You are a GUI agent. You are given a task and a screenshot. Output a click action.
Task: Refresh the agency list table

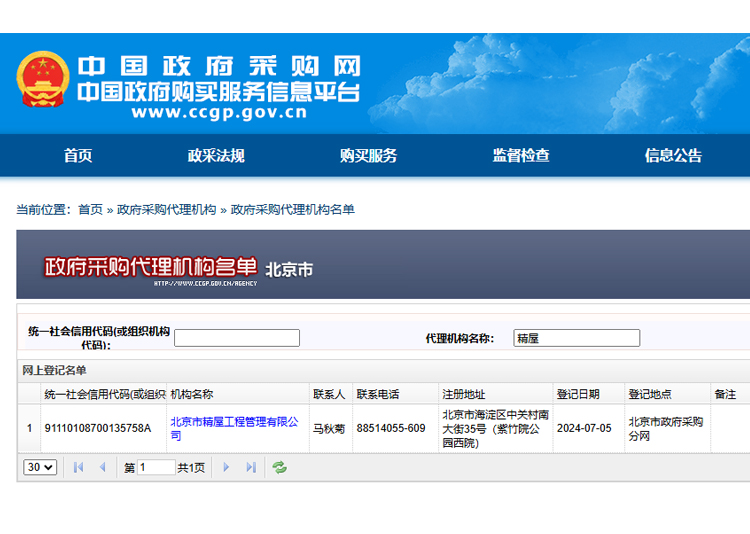point(280,467)
